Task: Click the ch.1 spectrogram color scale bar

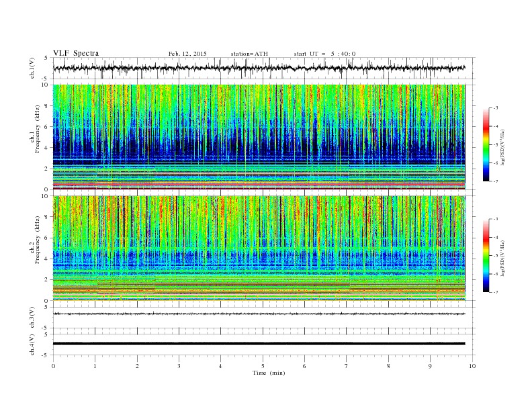Action: pyautogui.click(x=486, y=145)
